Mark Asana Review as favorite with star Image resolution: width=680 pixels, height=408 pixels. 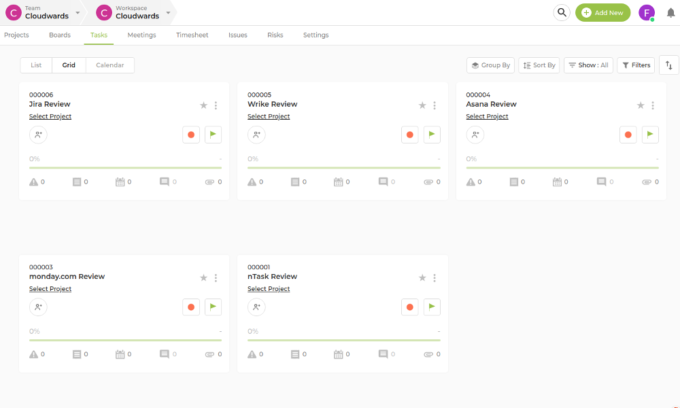640,105
